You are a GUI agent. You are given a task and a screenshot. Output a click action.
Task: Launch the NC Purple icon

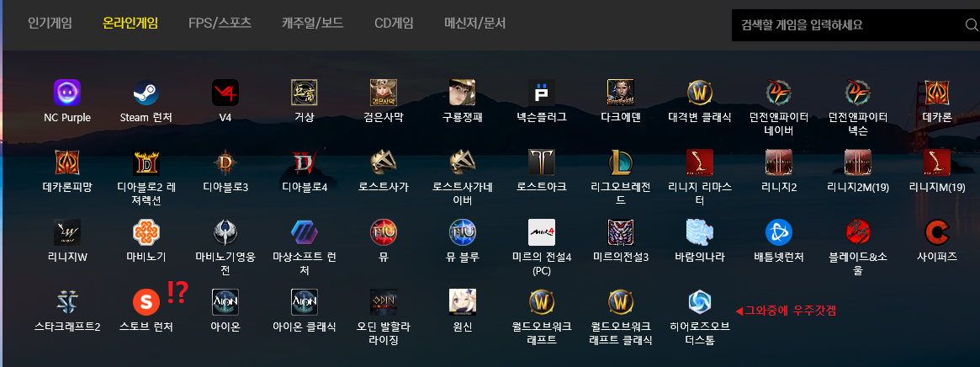click(66, 93)
